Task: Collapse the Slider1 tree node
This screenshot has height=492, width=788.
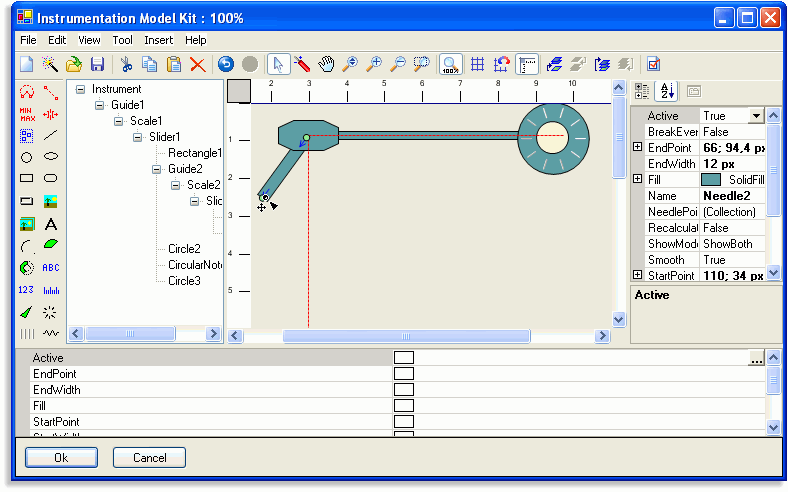Action: click(x=138, y=137)
